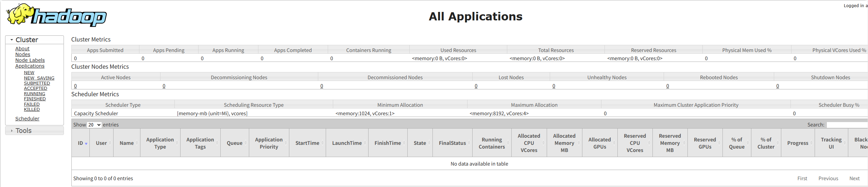The height and width of the screenshot is (187, 868).
Task: Sort by StartTime column header
Action: (x=307, y=143)
